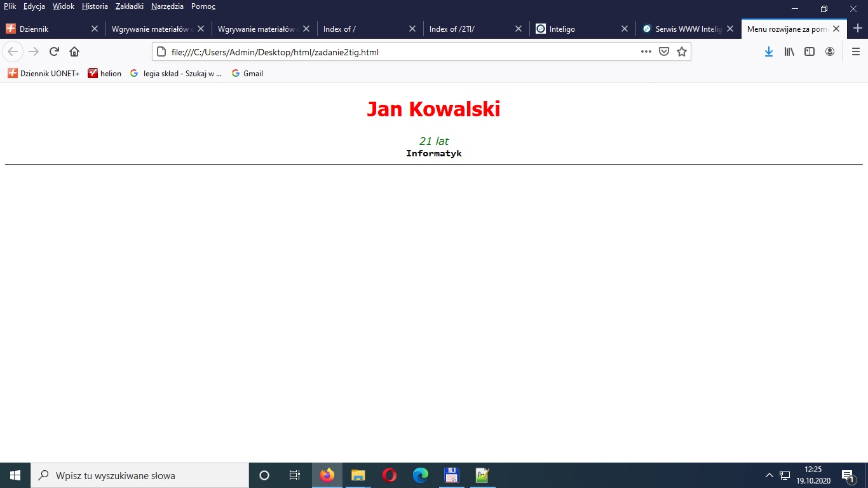Click the Reload page icon
The width and height of the screenshot is (868, 488).
point(54,51)
